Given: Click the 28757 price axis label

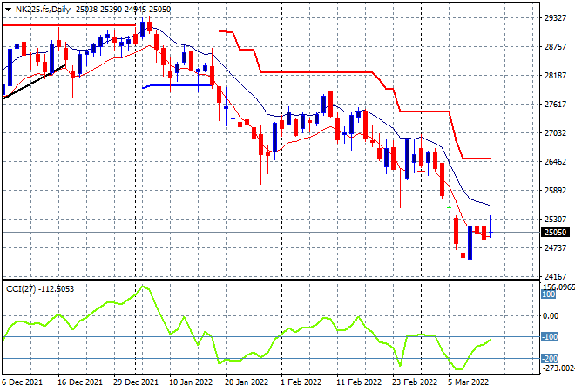Looking at the screenshot, I should coord(555,46).
